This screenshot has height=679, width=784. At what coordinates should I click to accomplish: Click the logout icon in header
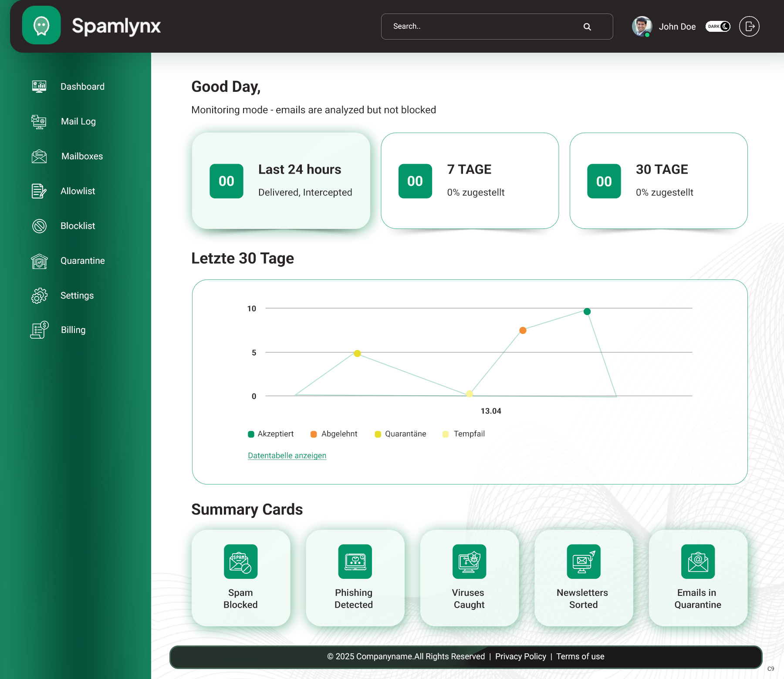click(749, 27)
